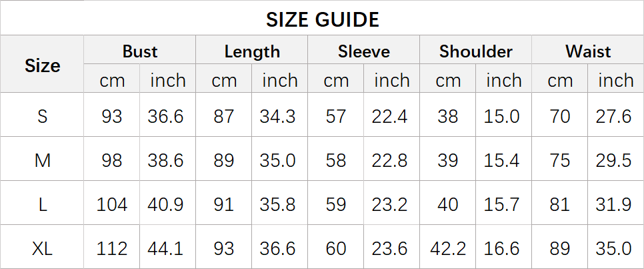Click the S waist inch value 27.6
Image resolution: width=644 pixels, height=269 pixels.
pyautogui.click(x=613, y=117)
